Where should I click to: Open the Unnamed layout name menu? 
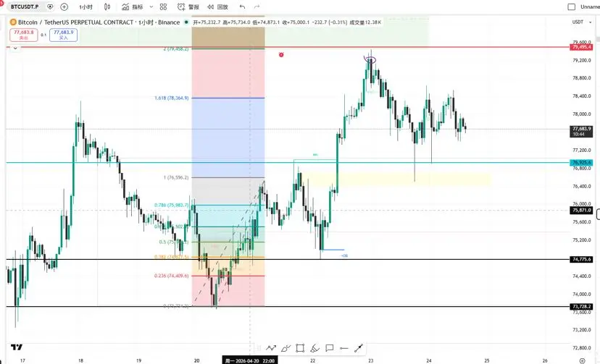point(590,7)
